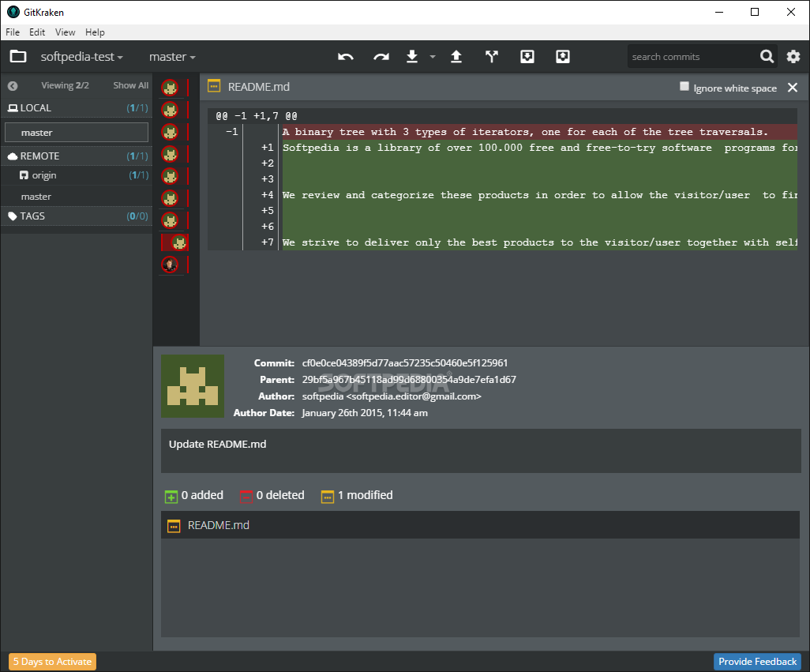
Task: Click the added line +1 in diff
Action: click(x=502, y=148)
